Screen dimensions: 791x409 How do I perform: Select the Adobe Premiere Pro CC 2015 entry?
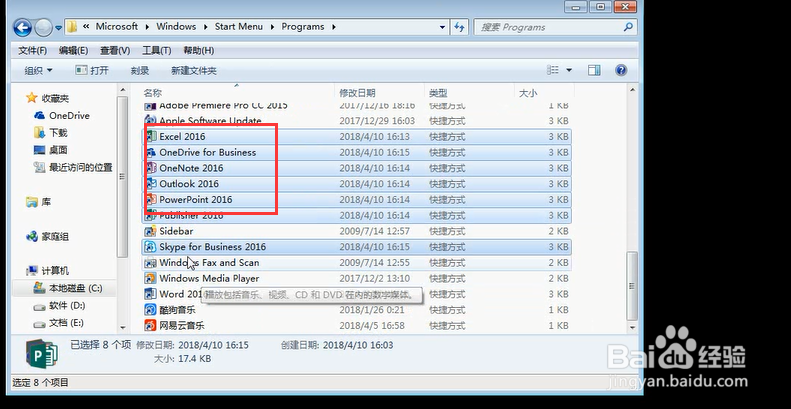point(357,105)
